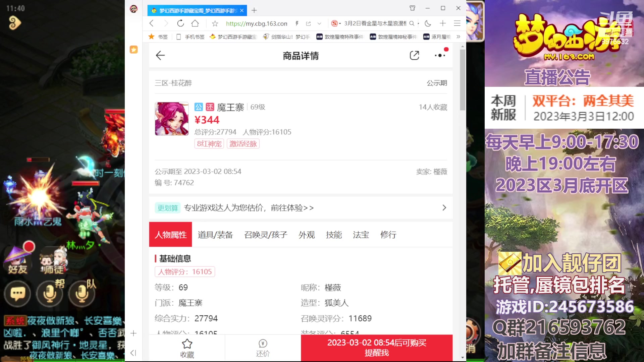Screen dimensions: 644x362
Task: Click the 14人收藏 text
Action: [433, 107]
